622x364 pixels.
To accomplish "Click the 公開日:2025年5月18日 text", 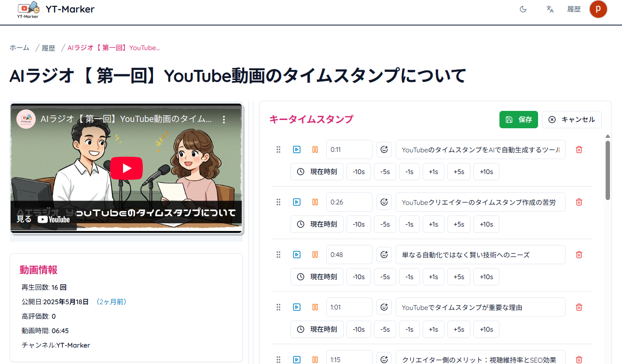I will coord(55,302).
